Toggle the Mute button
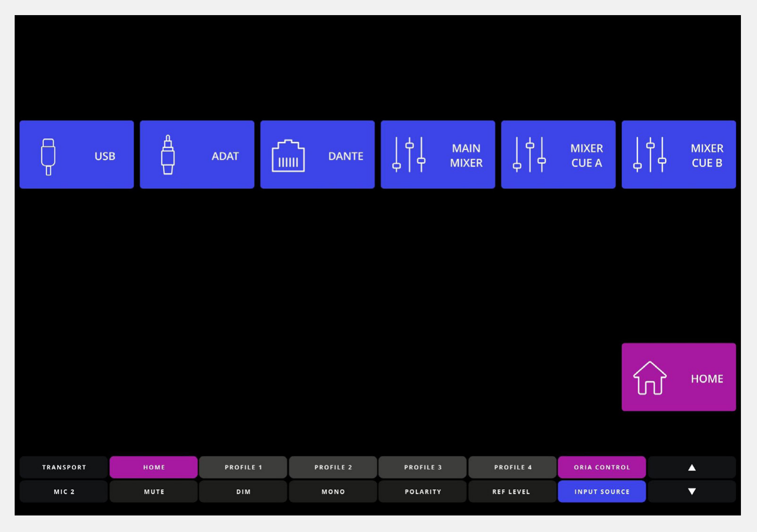This screenshot has height=532, width=757. [x=154, y=491]
